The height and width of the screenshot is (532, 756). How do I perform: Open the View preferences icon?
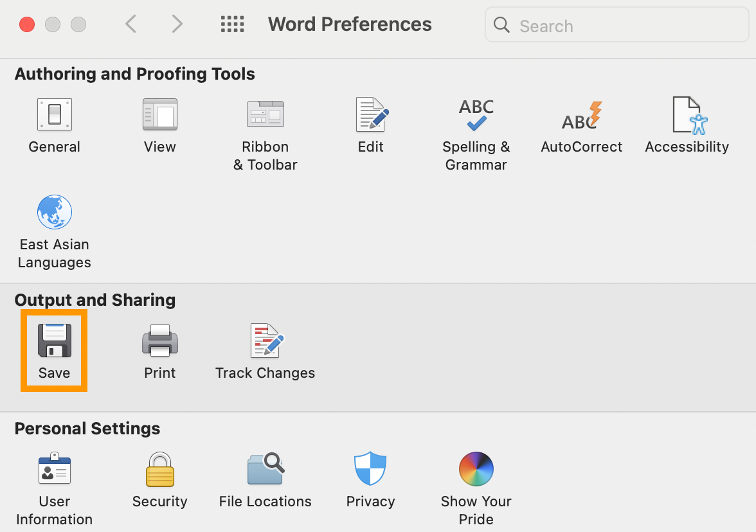159,116
